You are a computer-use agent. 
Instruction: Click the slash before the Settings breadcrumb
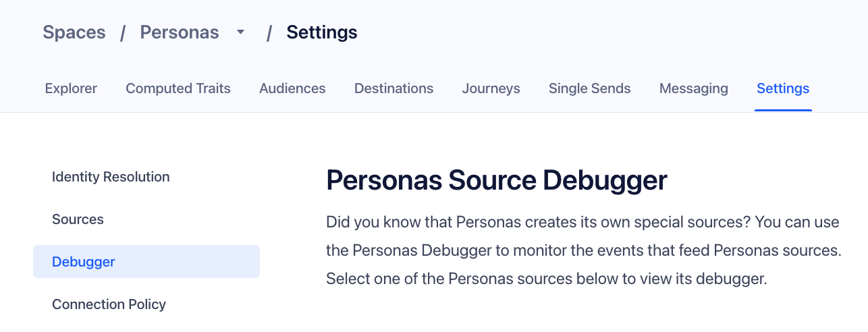tap(269, 32)
